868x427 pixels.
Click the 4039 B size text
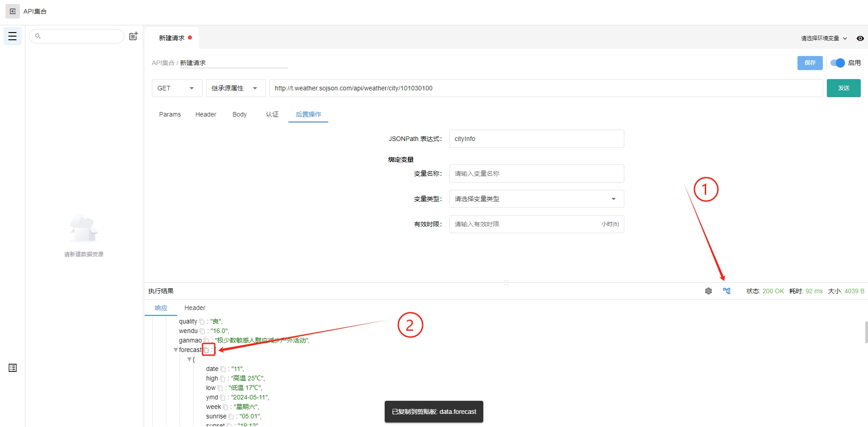(x=854, y=291)
